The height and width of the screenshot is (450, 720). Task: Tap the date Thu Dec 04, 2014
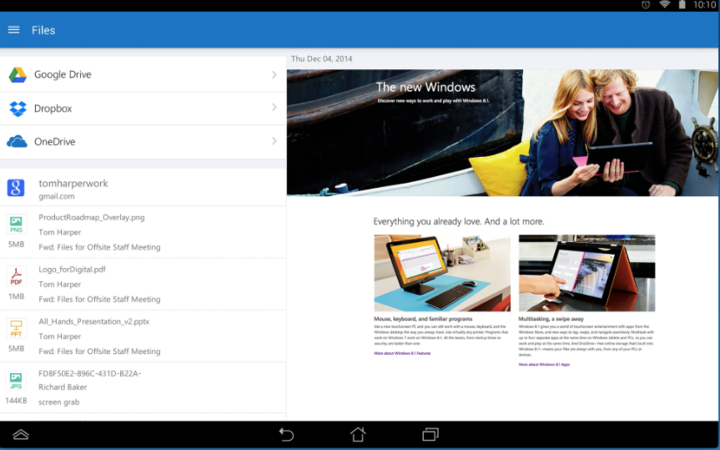(x=321, y=59)
